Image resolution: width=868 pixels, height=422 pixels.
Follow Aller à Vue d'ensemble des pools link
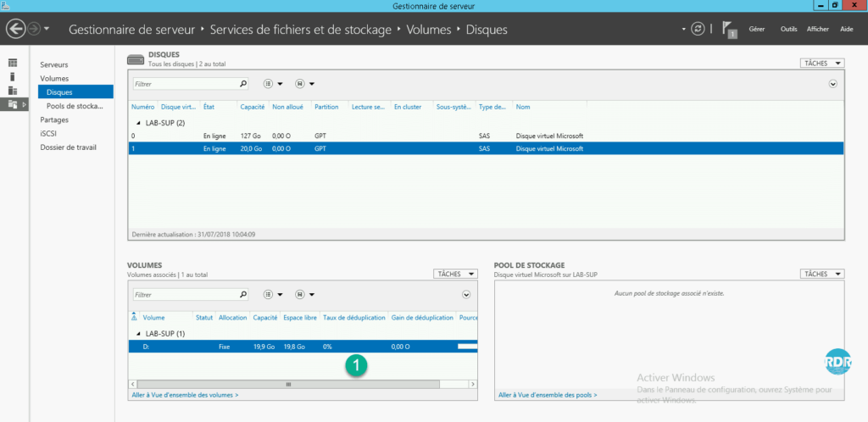(x=548, y=395)
